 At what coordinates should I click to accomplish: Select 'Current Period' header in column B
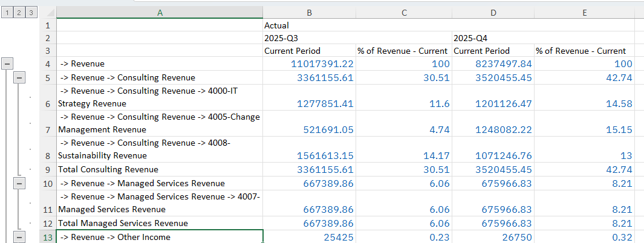[x=309, y=51]
